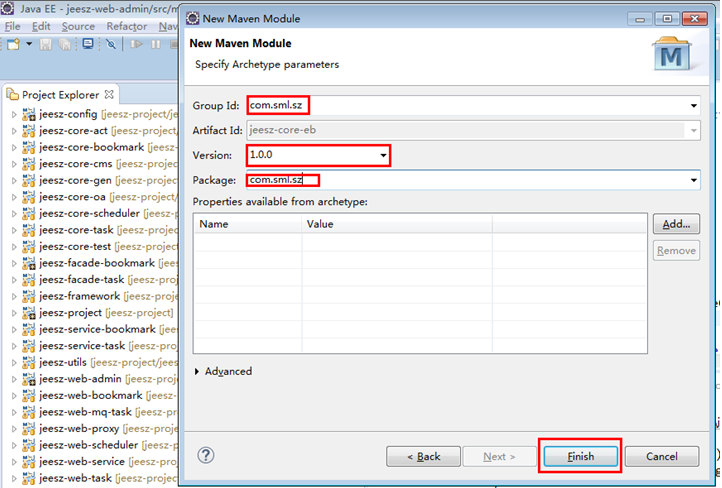
Task: Select jeesz-web-mq-task in Project Explorer
Action: click(86, 412)
